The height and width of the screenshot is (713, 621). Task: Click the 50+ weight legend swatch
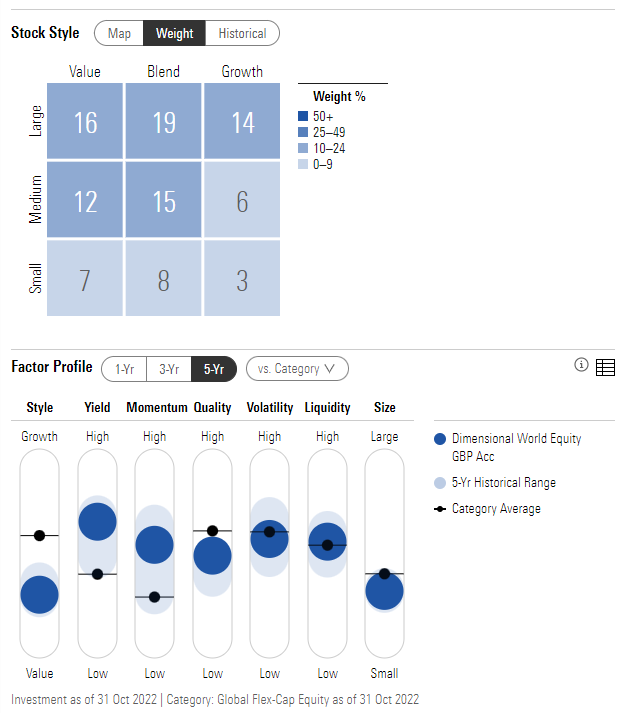[303, 116]
